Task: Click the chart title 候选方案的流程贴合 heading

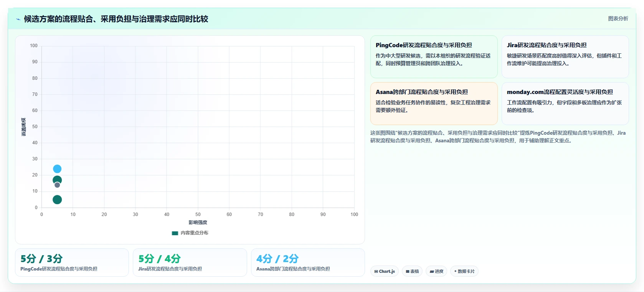Action: (116, 19)
